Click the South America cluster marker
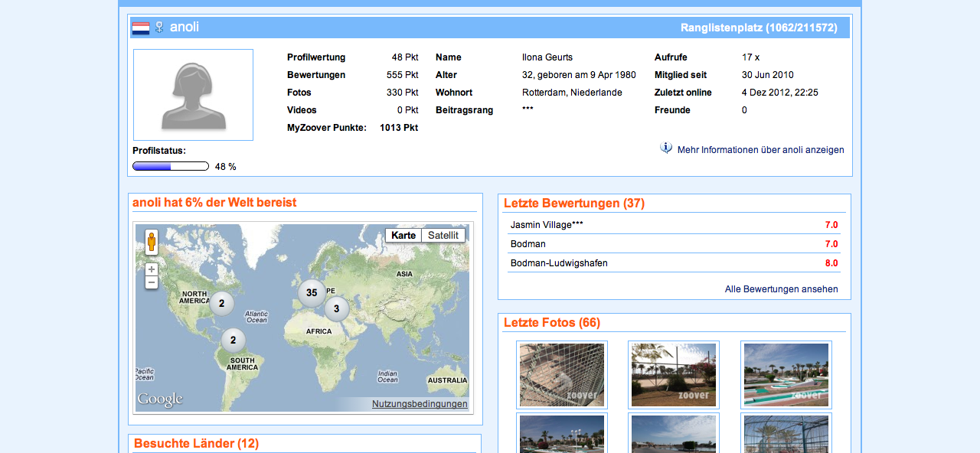Image resolution: width=980 pixels, height=453 pixels. tap(234, 341)
